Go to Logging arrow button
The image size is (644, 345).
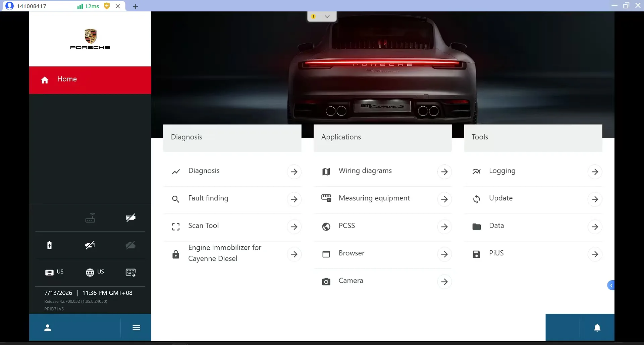pos(595,172)
